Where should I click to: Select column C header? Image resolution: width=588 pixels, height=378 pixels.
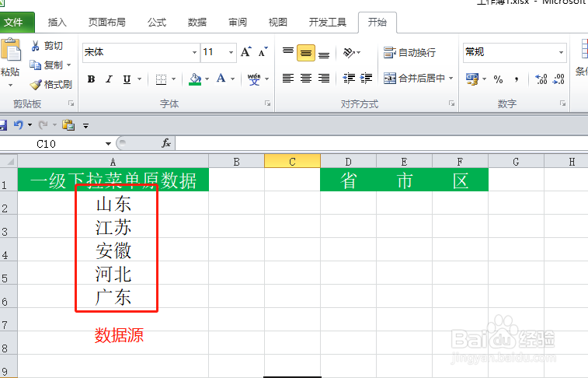[293, 162]
